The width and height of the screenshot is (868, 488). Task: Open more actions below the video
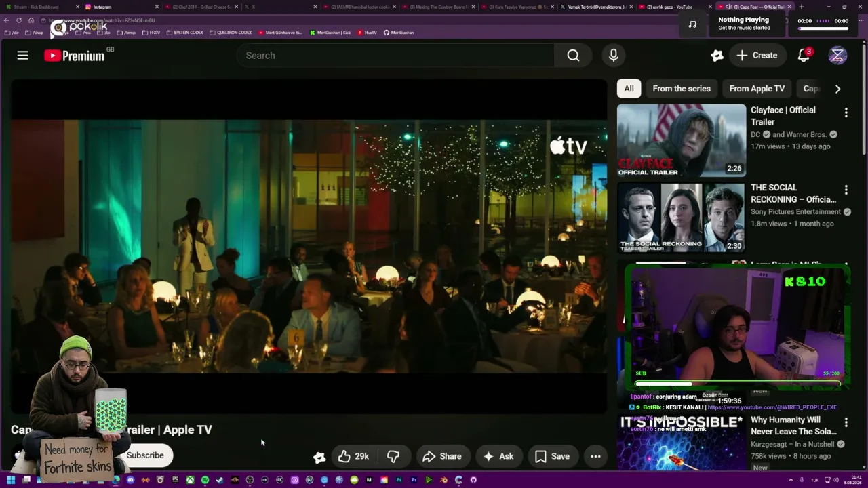pyautogui.click(x=595, y=456)
